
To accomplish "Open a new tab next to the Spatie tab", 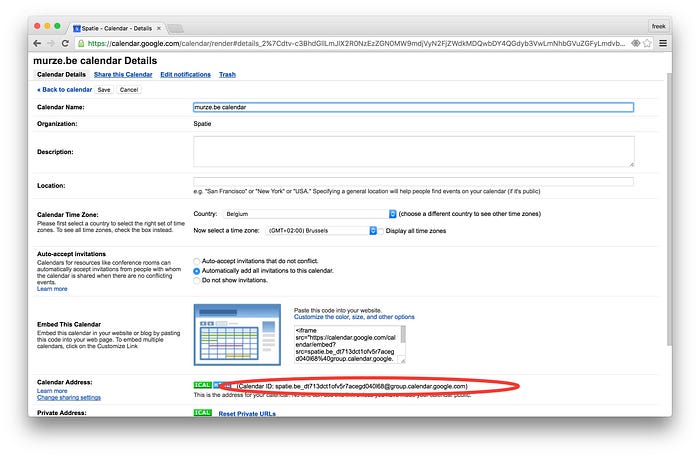I will [x=175, y=29].
